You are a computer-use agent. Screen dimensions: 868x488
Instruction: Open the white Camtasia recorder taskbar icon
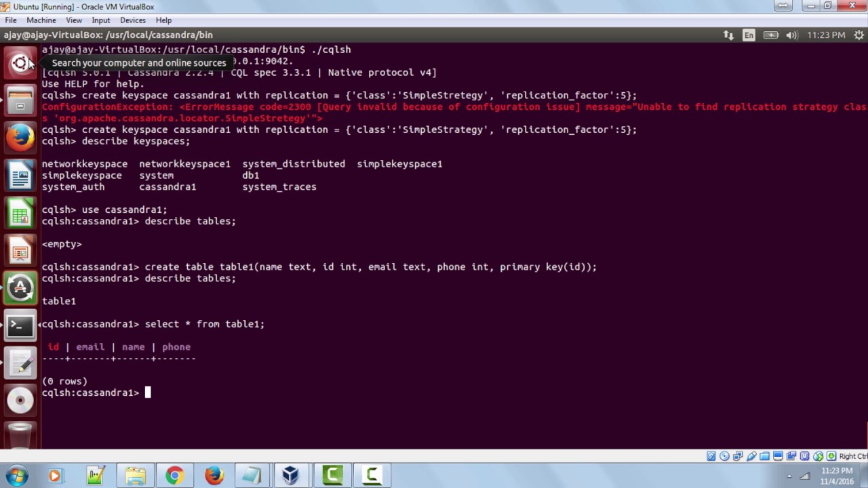tap(372, 476)
